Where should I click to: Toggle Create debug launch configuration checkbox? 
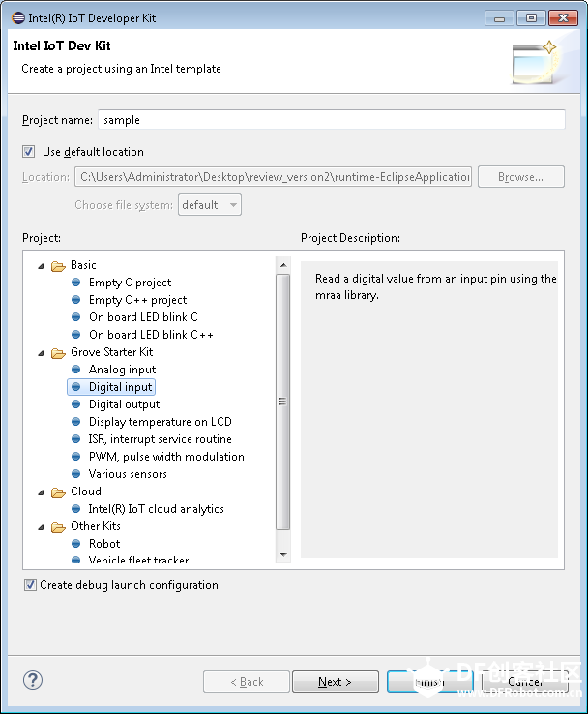tap(30, 585)
